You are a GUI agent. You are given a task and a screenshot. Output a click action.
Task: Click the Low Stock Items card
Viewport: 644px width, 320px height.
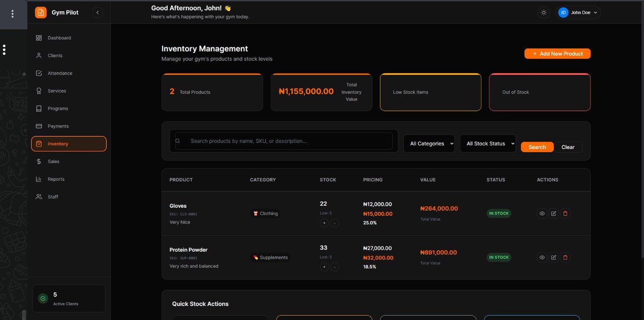point(430,92)
